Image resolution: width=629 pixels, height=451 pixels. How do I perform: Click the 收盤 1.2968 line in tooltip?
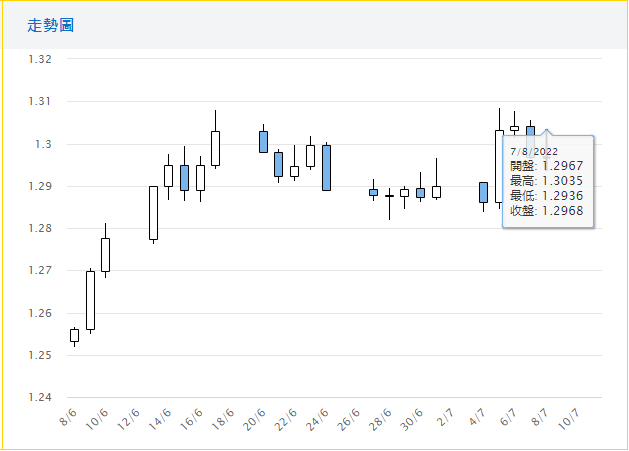(546, 210)
